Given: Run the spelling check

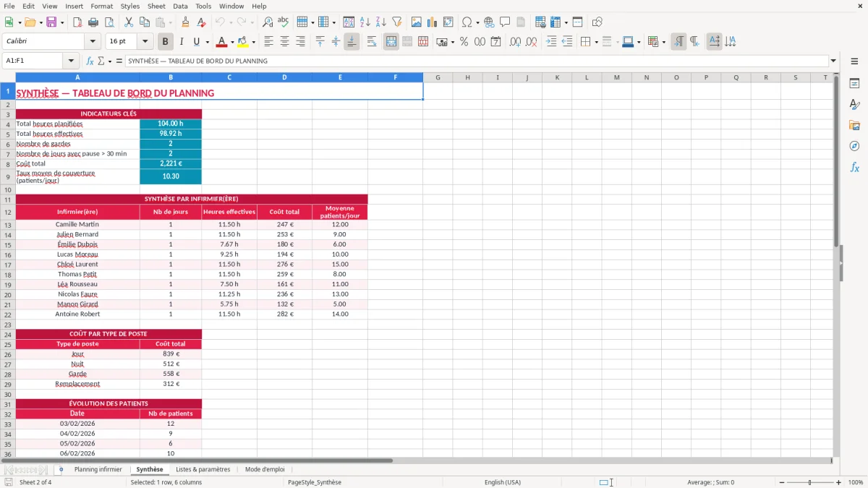Looking at the screenshot, I should point(284,22).
